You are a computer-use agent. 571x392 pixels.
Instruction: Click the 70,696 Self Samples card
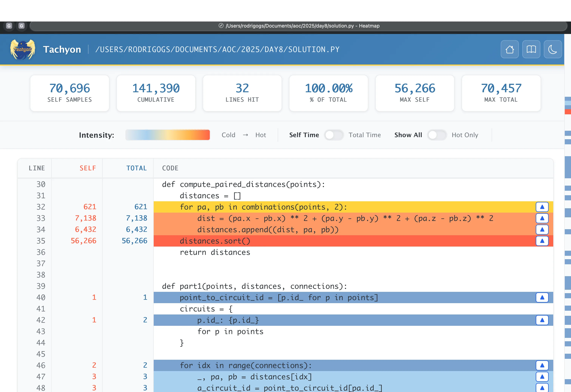[69, 93]
